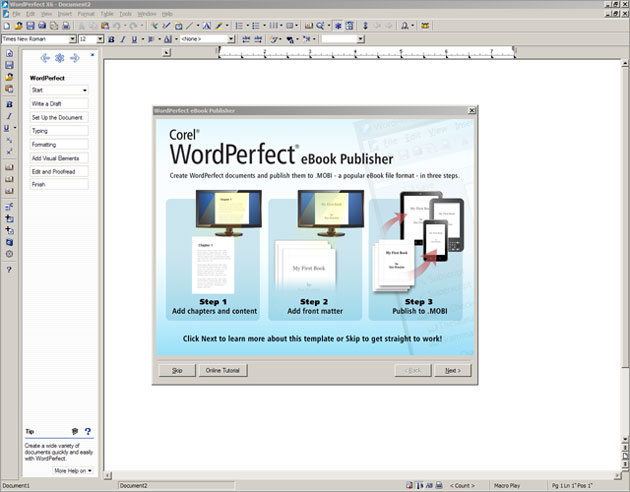Click Add Visual Elements button
Viewport: 630px width, 492px height.
(59, 158)
